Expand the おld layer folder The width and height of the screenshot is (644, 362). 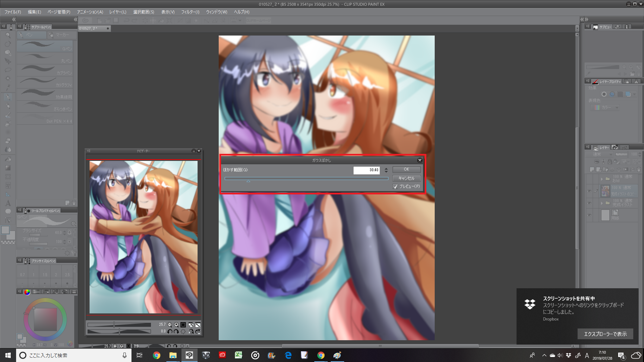[602, 179]
